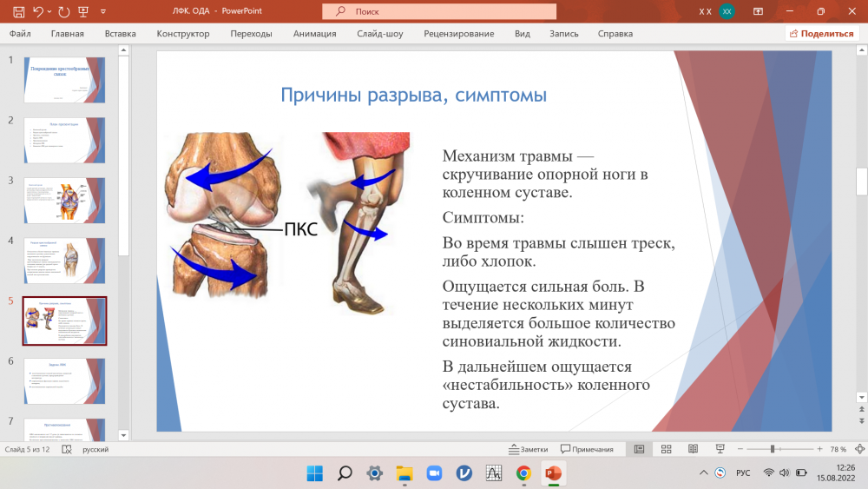Viewport: 868px width, 489px height.
Task: Click into the Поиск search box
Action: [x=439, y=11]
